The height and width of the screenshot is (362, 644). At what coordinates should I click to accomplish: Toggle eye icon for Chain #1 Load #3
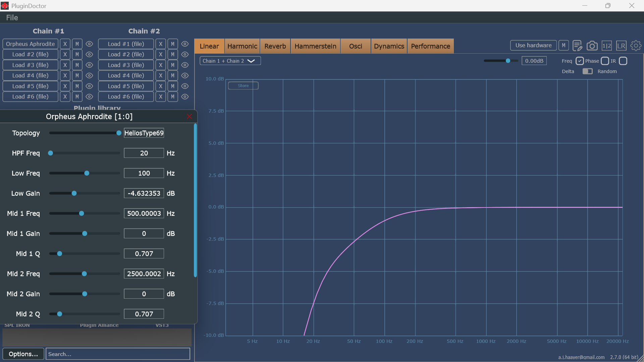click(89, 65)
